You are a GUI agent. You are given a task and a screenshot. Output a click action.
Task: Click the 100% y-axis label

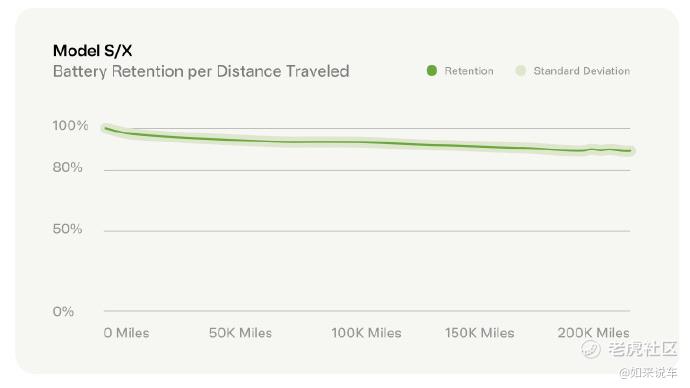click(70, 125)
